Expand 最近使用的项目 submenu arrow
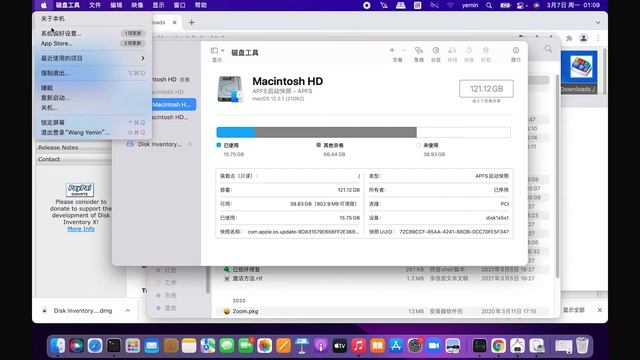The width and height of the screenshot is (640, 360). tap(143, 58)
